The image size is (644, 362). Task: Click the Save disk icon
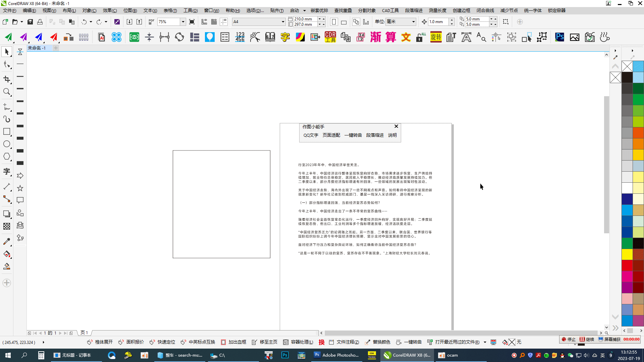coord(30,22)
